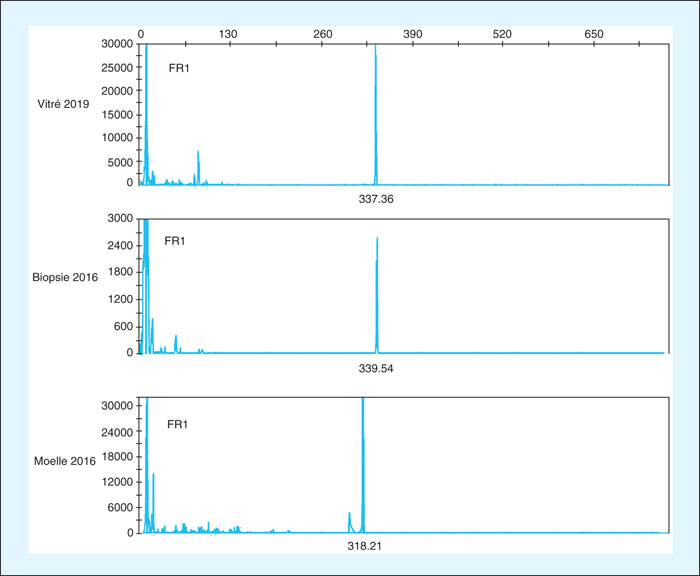Click the '600' y-axis label
The width and height of the screenshot is (700, 576).
pyautogui.click(x=123, y=326)
